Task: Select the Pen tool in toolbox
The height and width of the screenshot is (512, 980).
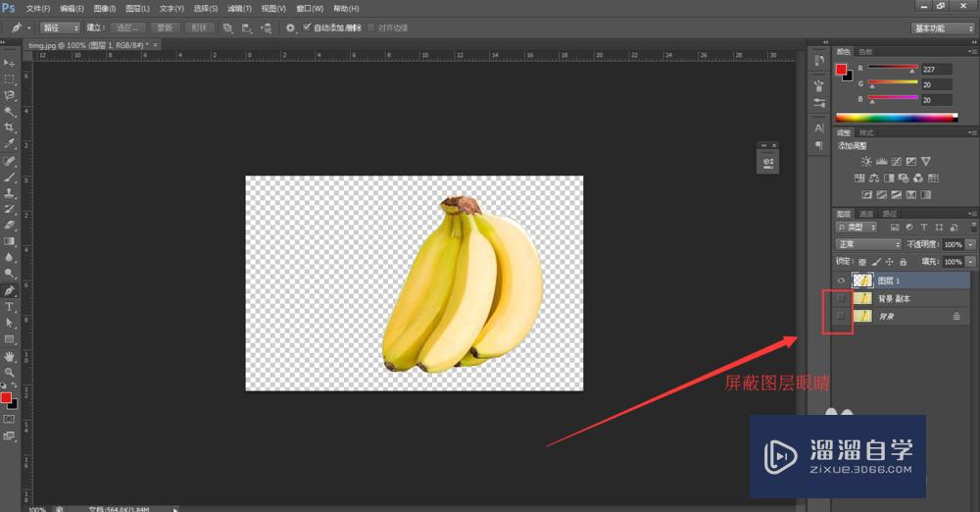Action: (9, 290)
